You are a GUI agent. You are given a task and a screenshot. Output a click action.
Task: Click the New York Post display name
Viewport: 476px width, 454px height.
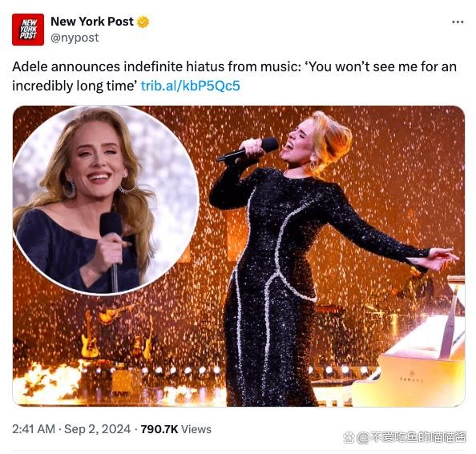[x=92, y=22]
